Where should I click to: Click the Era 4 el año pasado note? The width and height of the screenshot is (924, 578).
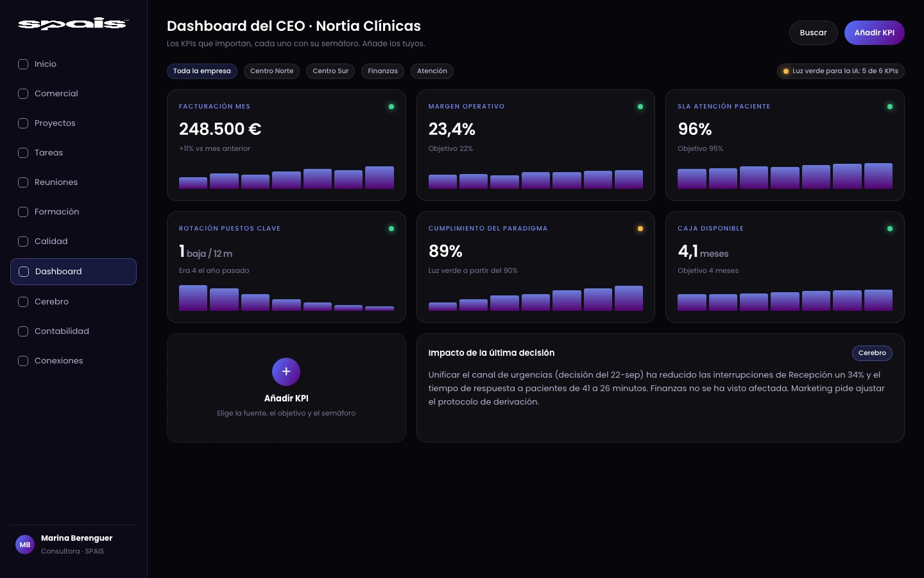coord(214,271)
